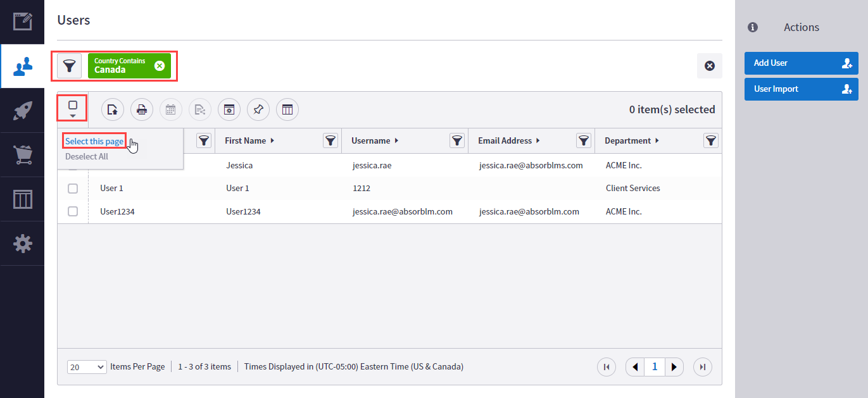Open the Setup gear icon in sidebar
This screenshot has height=398, width=868.
22,243
